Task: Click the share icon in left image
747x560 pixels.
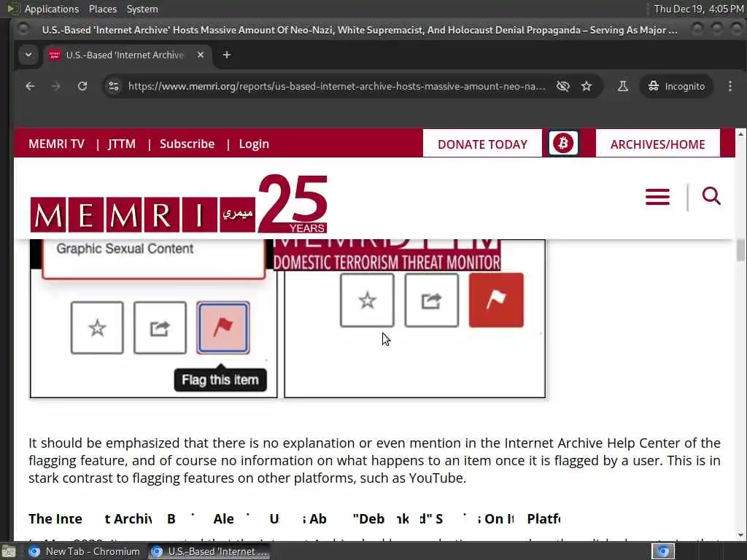Action: click(x=160, y=327)
